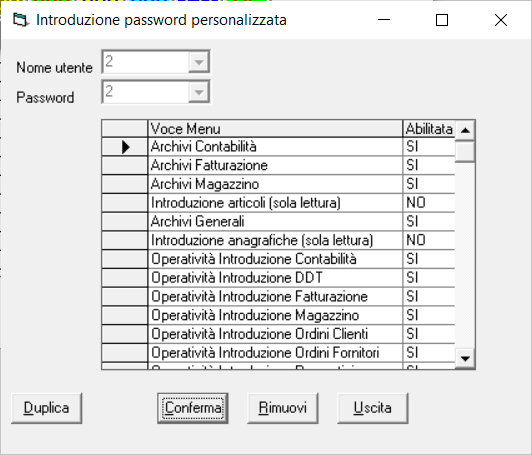Click the window title bar app icon
This screenshot has height=455, width=532.
pos(20,20)
